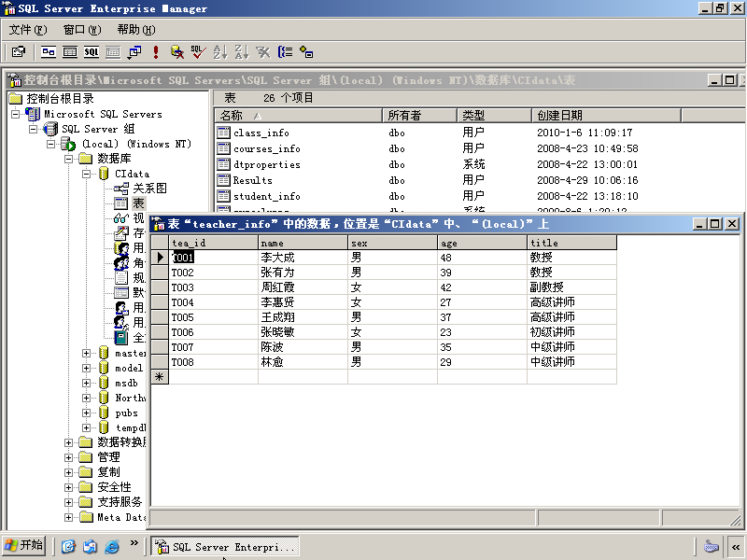Open the student_info table icon
747x560 pixels.
[223, 196]
